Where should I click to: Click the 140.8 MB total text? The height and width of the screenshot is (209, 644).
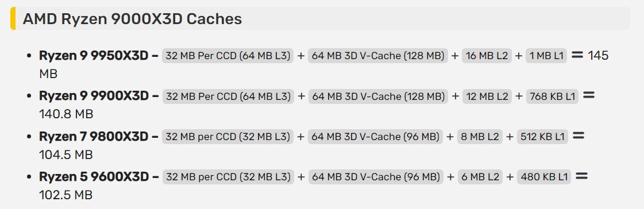(66, 114)
